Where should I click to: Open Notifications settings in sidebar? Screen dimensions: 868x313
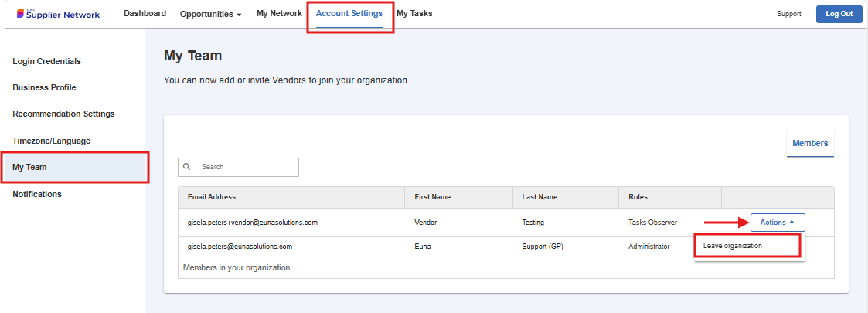click(37, 195)
